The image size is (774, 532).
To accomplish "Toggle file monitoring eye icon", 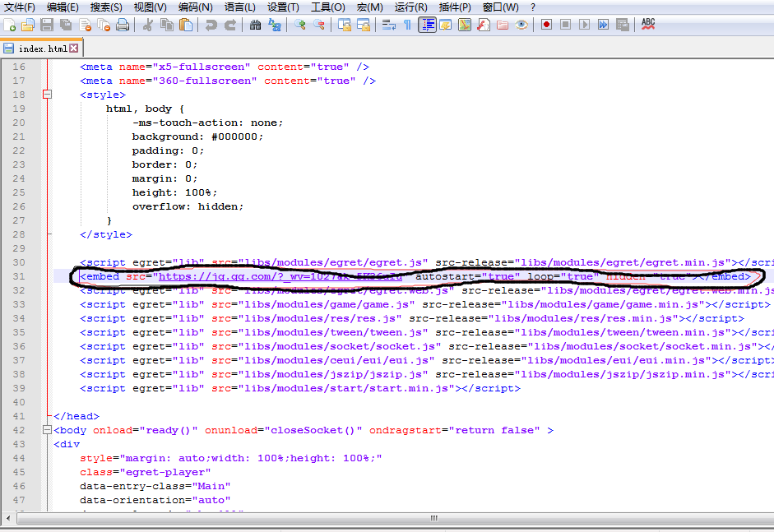I will [x=521, y=25].
